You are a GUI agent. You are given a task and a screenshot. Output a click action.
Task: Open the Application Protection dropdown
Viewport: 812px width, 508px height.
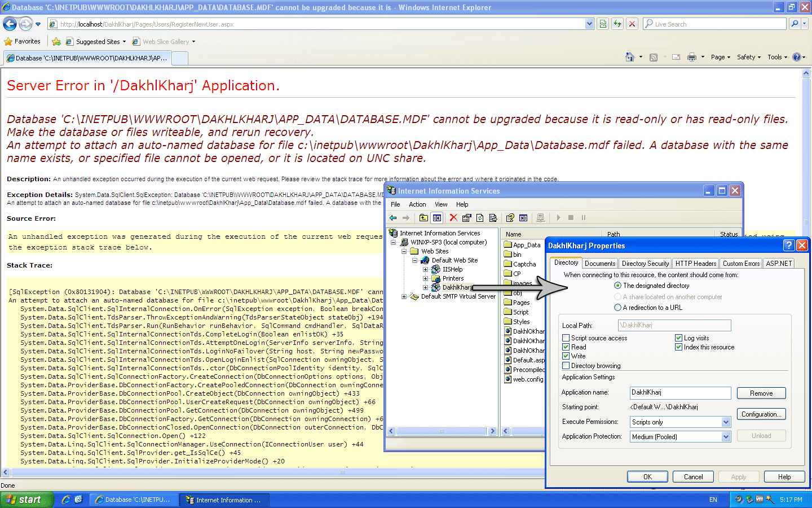pos(726,437)
